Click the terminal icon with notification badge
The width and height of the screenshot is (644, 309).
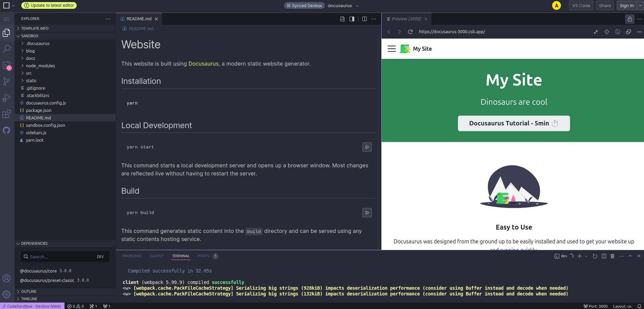6,65
